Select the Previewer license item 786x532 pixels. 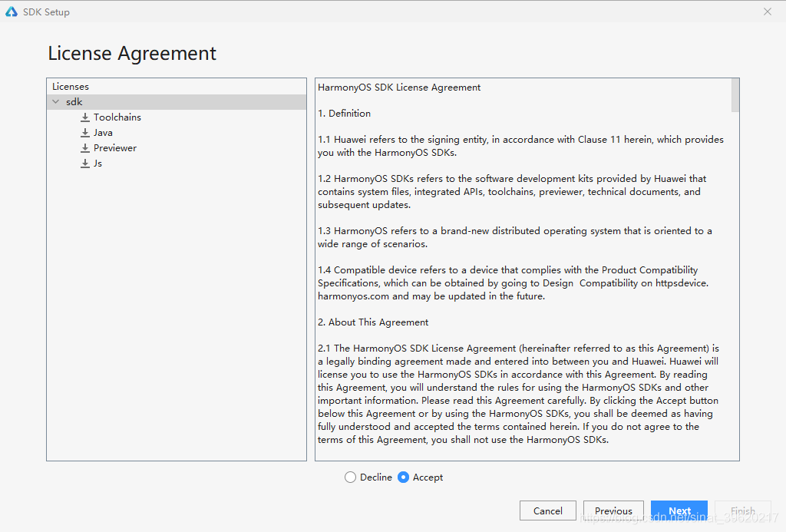[115, 148]
